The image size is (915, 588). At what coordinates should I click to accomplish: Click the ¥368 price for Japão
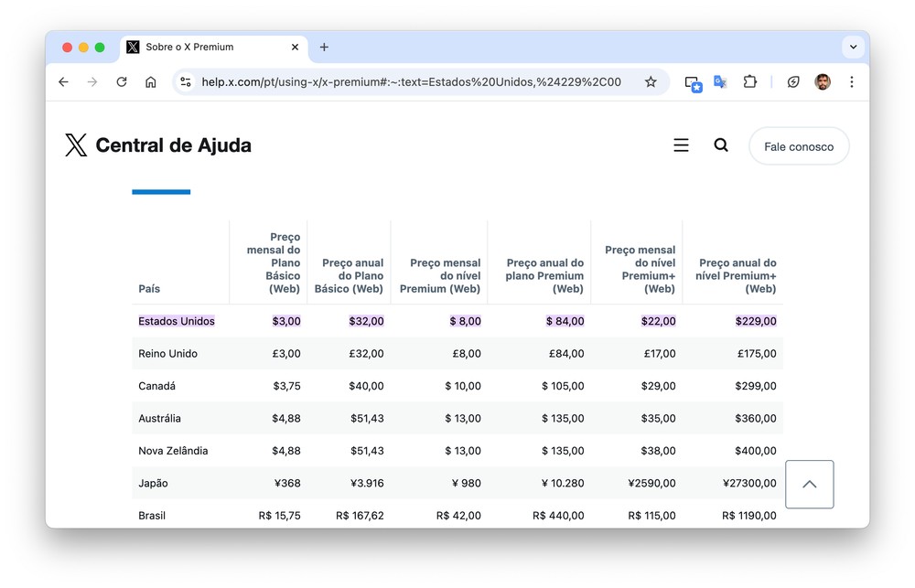[x=287, y=484]
